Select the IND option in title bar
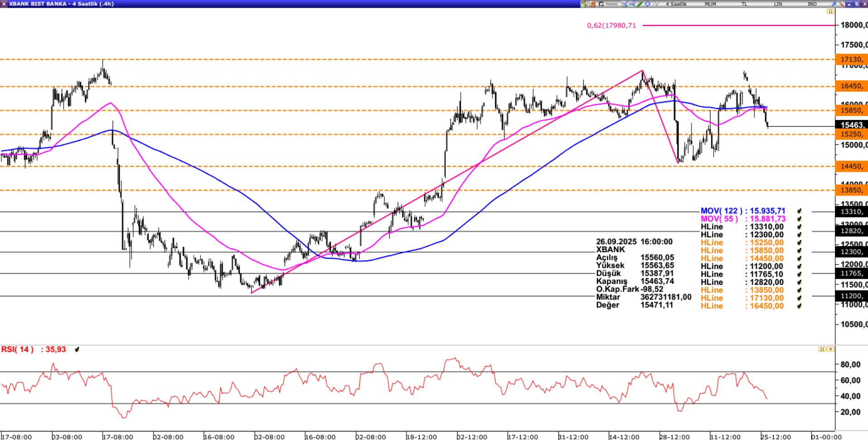Screen dimensions: 868x440 (x=812, y=4)
